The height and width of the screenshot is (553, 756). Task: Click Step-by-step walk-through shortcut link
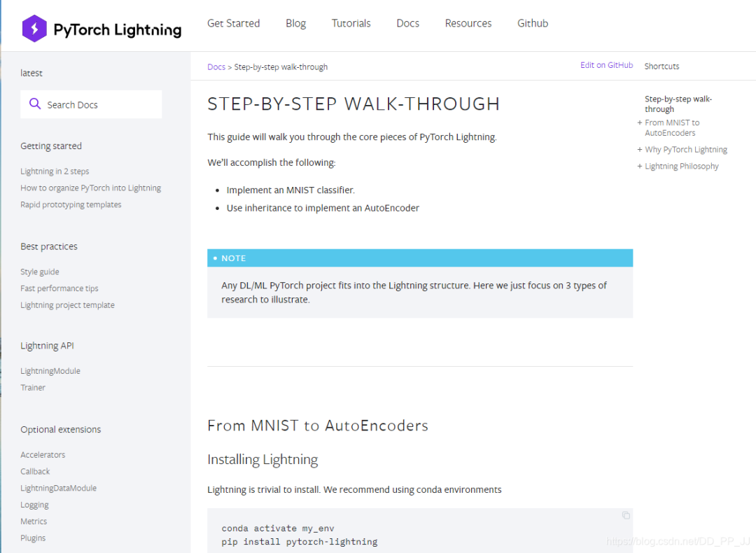point(678,104)
